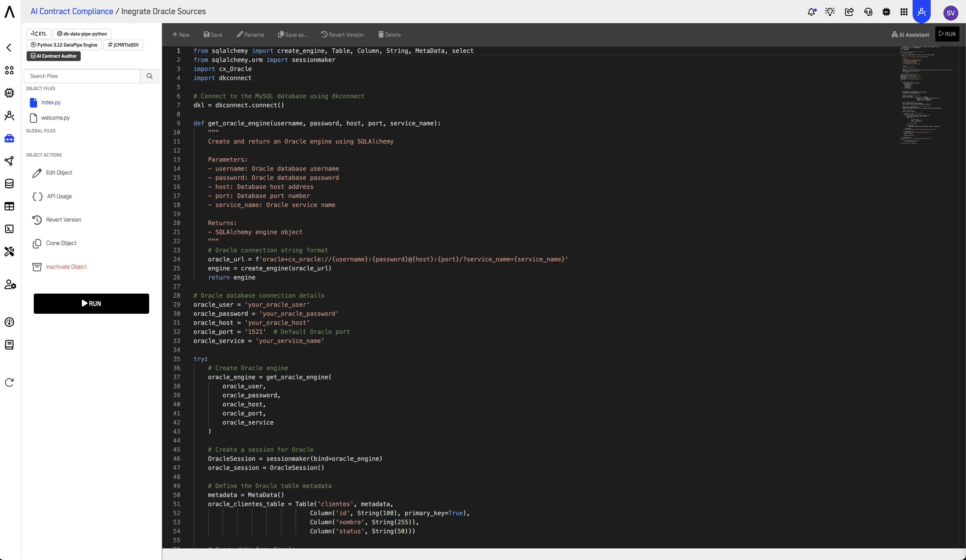This screenshot has height=560, width=966.
Task: Click the share export icon in header
Action: (x=849, y=12)
